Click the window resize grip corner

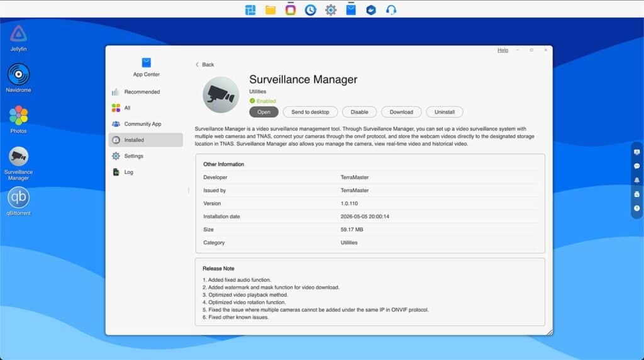tap(550, 332)
